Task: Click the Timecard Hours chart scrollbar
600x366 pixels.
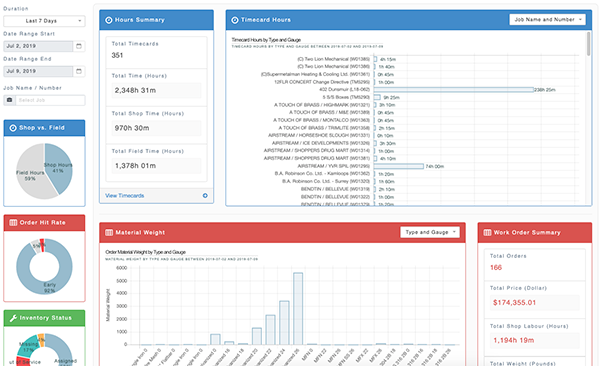Action: [x=589, y=44]
